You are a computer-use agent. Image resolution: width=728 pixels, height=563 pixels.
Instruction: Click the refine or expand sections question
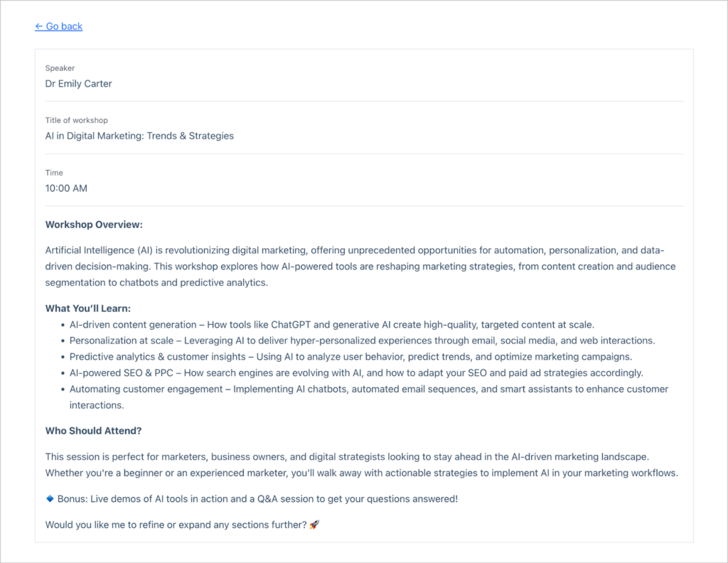click(x=176, y=525)
